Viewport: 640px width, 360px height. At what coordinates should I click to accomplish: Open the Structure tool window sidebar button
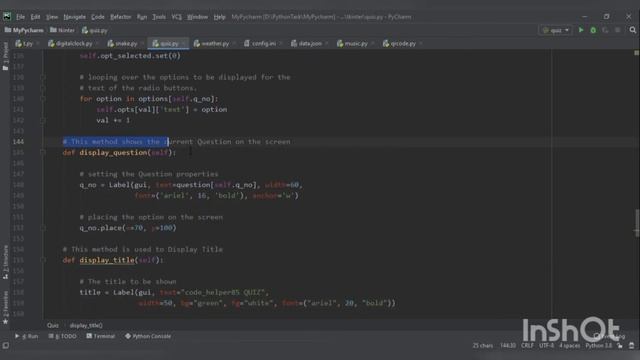click(5, 262)
